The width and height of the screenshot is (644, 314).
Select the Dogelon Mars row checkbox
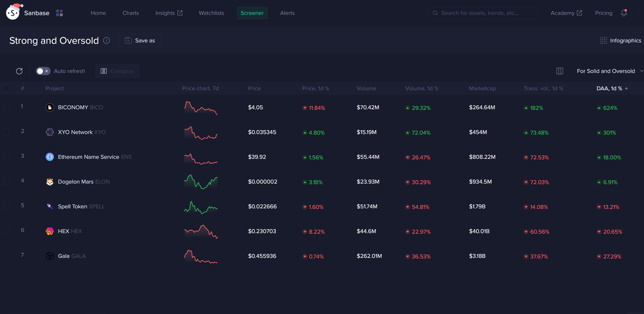(7, 182)
